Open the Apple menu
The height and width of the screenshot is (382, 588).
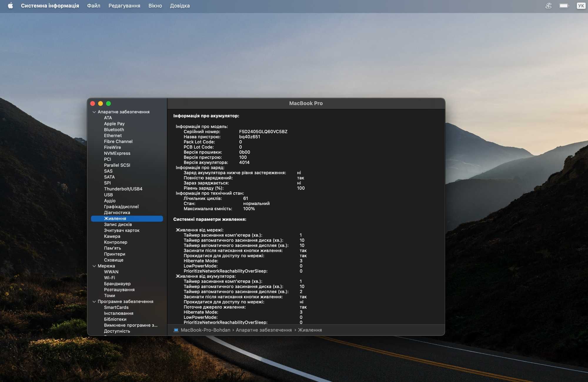(x=10, y=6)
